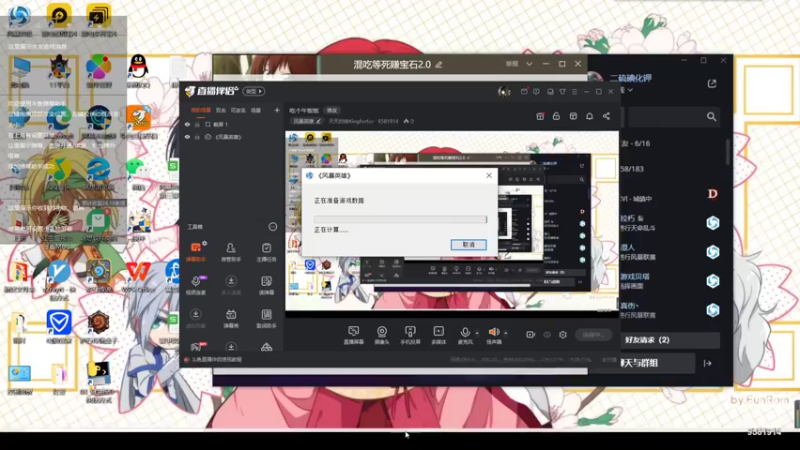Open the microphone dropdown arrow
The image size is (800, 450).
(x=477, y=333)
